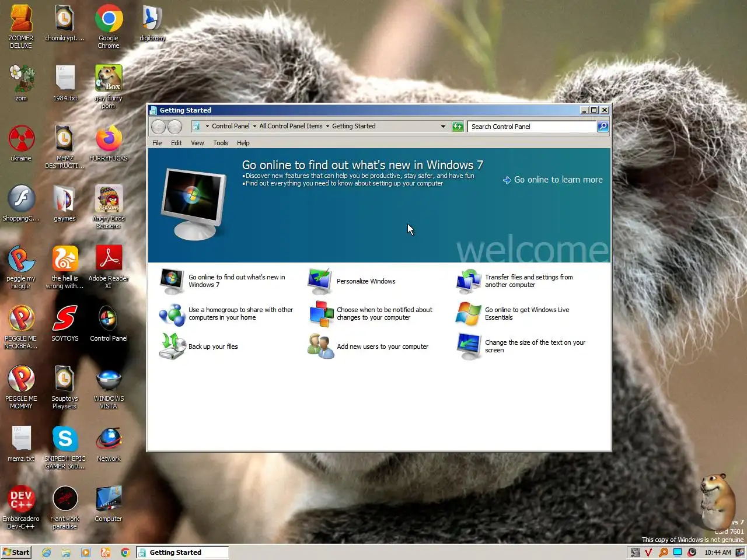Select the ShoppingC... Flash icon

21,203
